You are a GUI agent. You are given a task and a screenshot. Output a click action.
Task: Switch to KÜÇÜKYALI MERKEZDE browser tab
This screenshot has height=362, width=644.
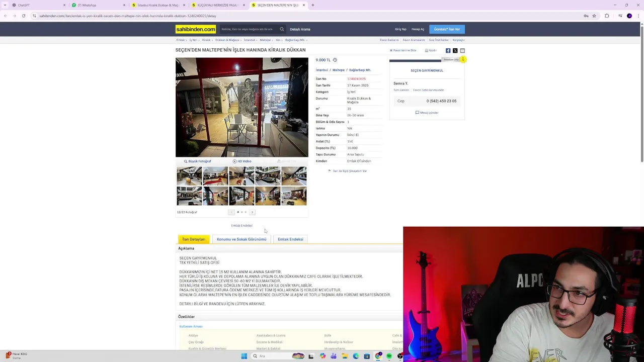[x=217, y=5]
